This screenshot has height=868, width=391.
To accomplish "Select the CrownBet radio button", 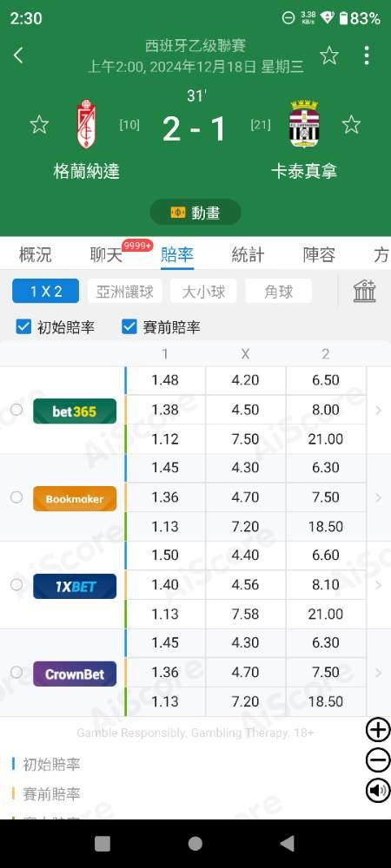I will tap(17, 672).
